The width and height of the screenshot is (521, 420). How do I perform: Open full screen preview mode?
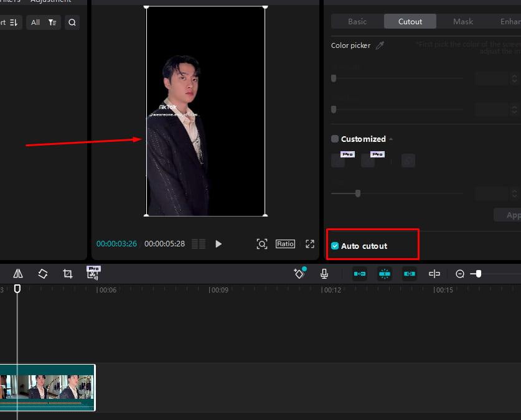(309, 244)
